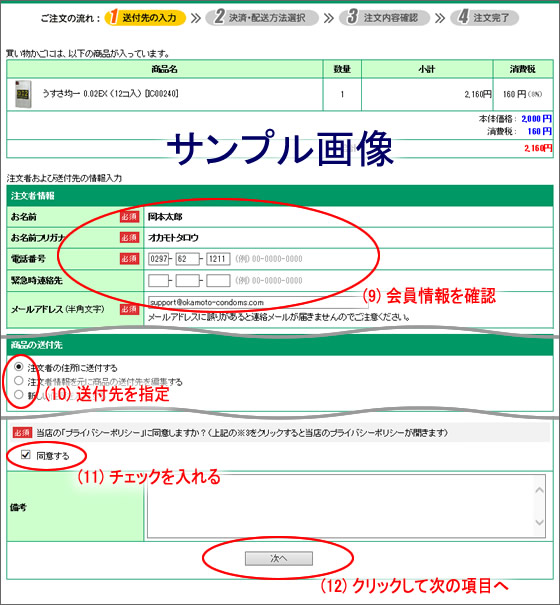Click the name value 岡本太郎
The image size is (560, 605).
[x=165, y=216]
